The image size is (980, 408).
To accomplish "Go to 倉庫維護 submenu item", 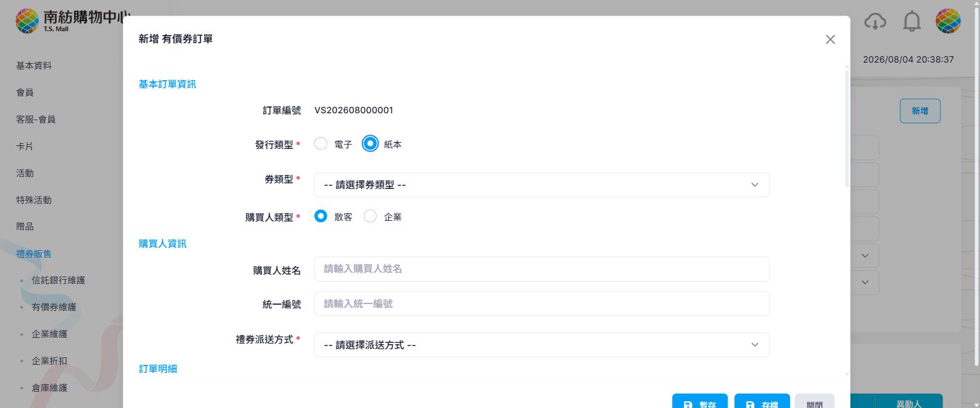I will [x=49, y=388].
